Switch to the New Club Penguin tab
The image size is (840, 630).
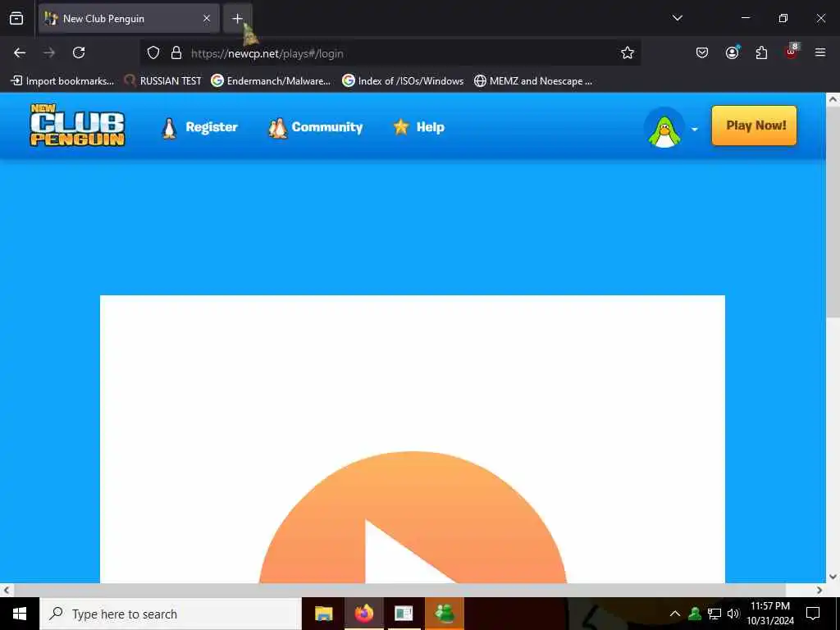(129, 19)
